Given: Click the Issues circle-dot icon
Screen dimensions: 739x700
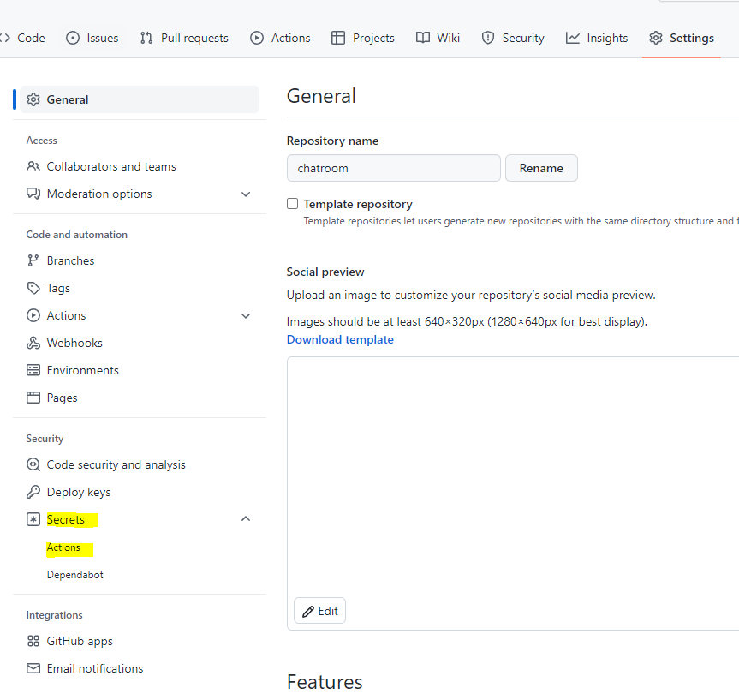Looking at the screenshot, I should pyautogui.click(x=73, y=38).
